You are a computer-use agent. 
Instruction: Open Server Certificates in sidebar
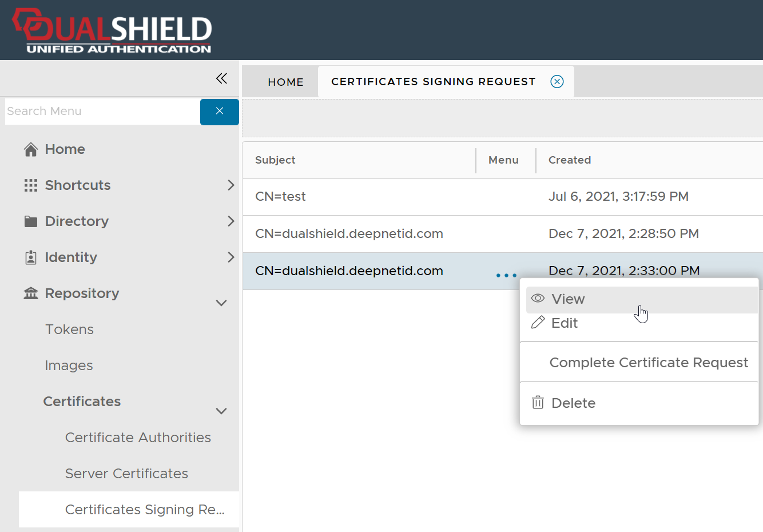click(x=126, y=474)
